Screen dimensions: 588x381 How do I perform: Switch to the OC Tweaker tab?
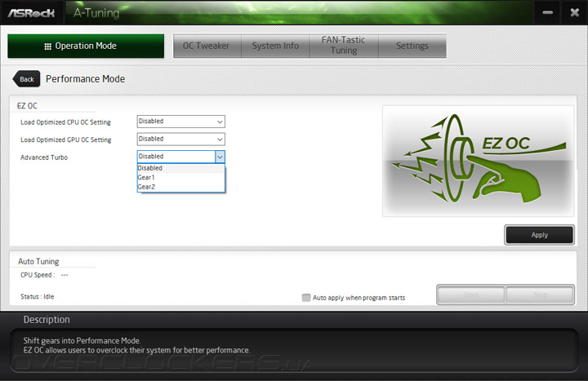coord(207,46)
